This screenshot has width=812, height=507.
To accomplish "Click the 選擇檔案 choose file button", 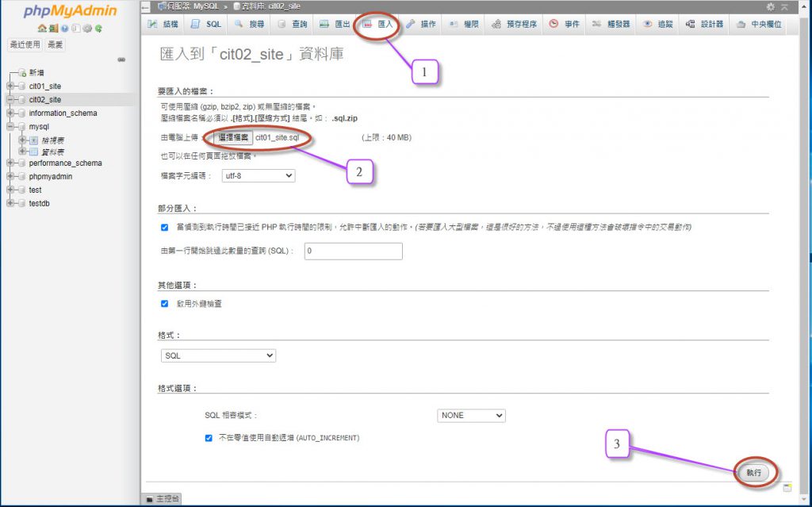I will click(233, 137).
